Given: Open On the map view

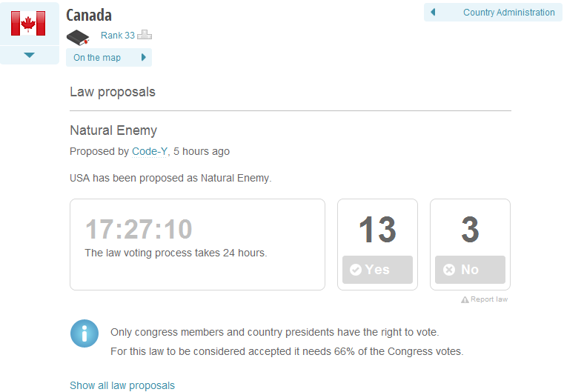Looking at the screenshot, I should pyautogui.click(x=97, y=58).
